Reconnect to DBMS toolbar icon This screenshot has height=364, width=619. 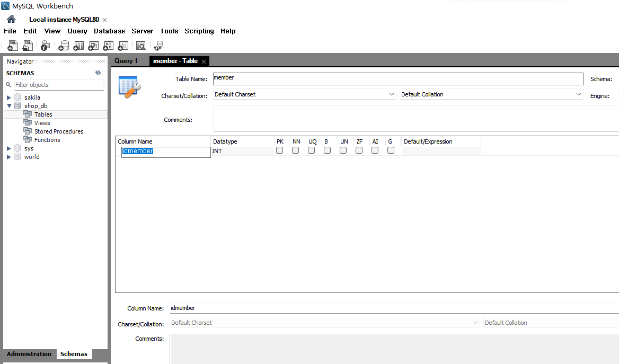(x=158, y=46)
